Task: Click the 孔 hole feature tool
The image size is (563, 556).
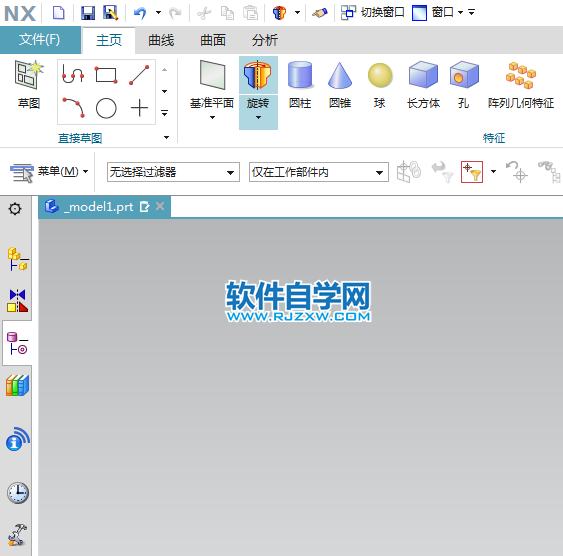Action: click(464, 85)
